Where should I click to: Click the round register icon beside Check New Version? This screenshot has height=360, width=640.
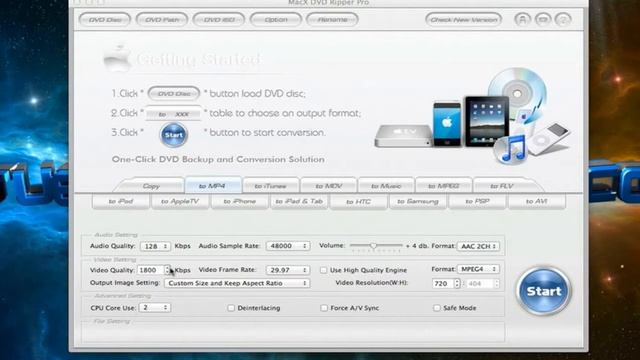click(522, 19)
